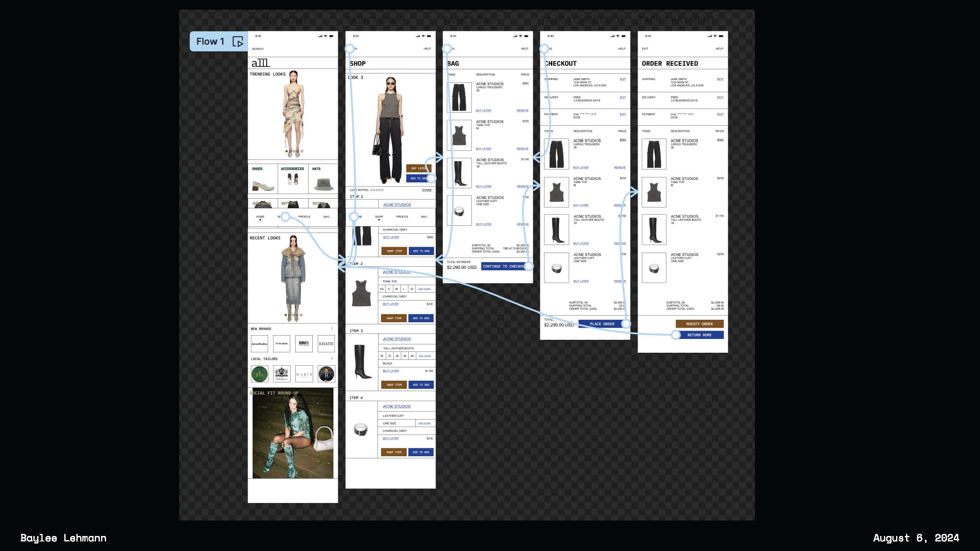Select size M for the Tank Top
The height and width of the screenshot is (551, 980).
[396, 288]
